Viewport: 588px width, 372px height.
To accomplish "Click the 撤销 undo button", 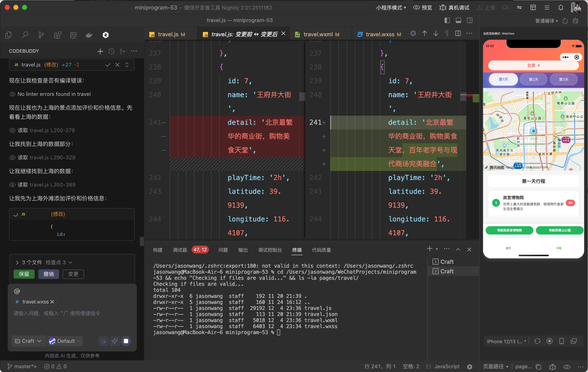I will coord(49,274).
